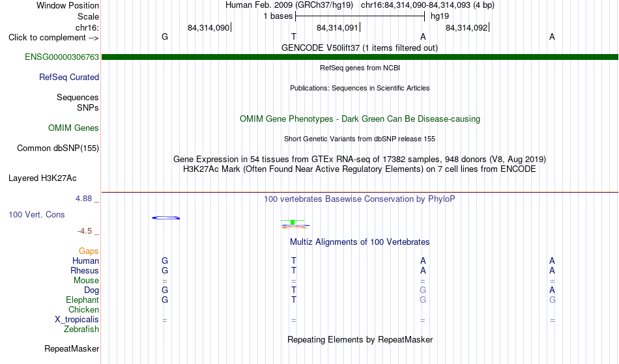Click the T base in Dog row
The image size is (619, 364).
pyautogui.click(x=294, y=290)
